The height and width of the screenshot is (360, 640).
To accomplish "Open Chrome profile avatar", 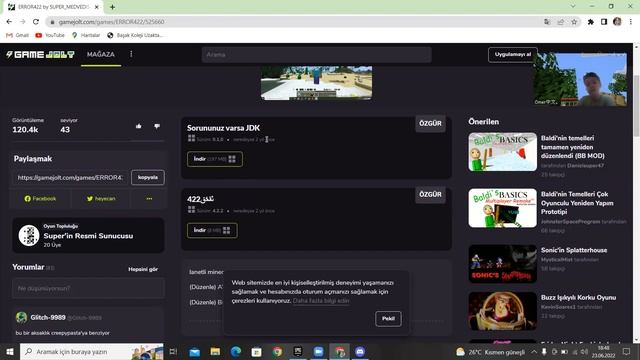I will tap(617, 22).
